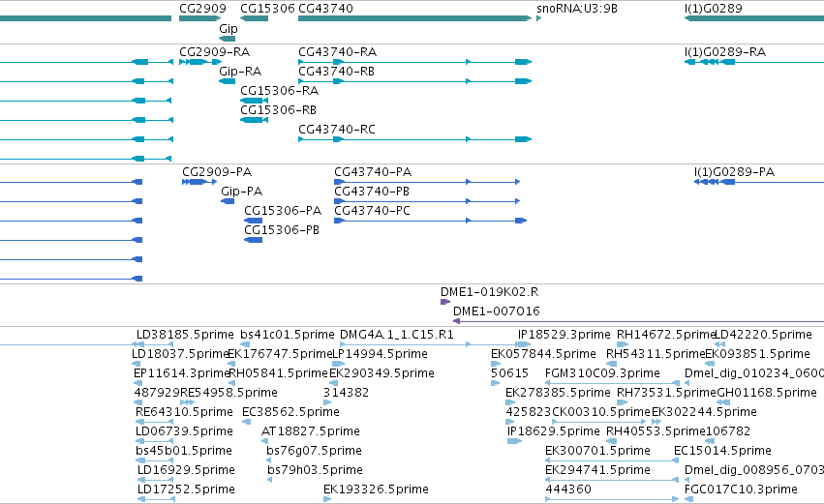Select EST IP18529.3prime

[x=564, y=335]
